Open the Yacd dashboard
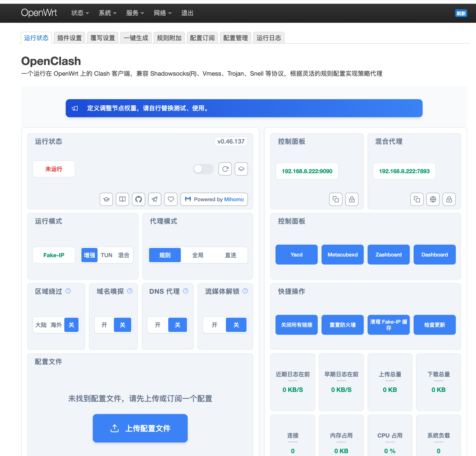 [296, 255]
